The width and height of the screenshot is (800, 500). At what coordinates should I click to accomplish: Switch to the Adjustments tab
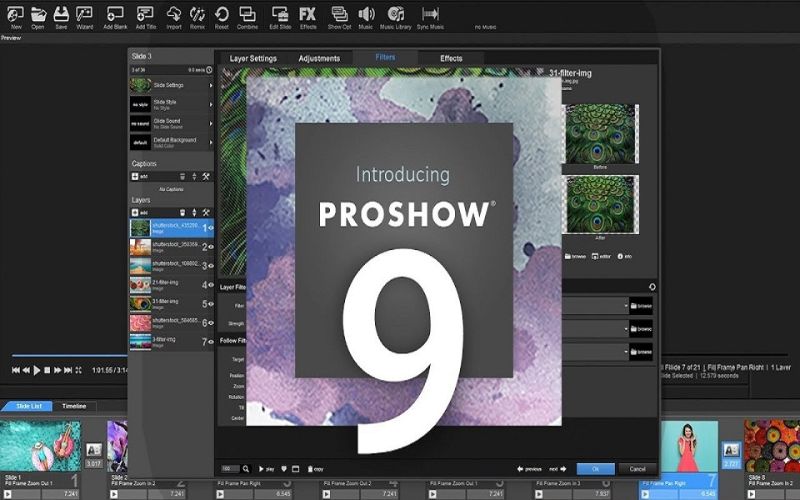tap(320, 59)
